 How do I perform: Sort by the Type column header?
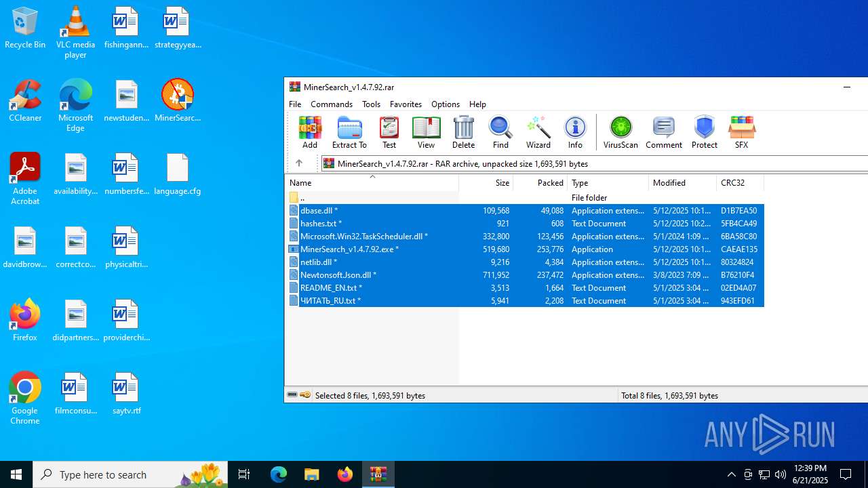tap(608, 182)
